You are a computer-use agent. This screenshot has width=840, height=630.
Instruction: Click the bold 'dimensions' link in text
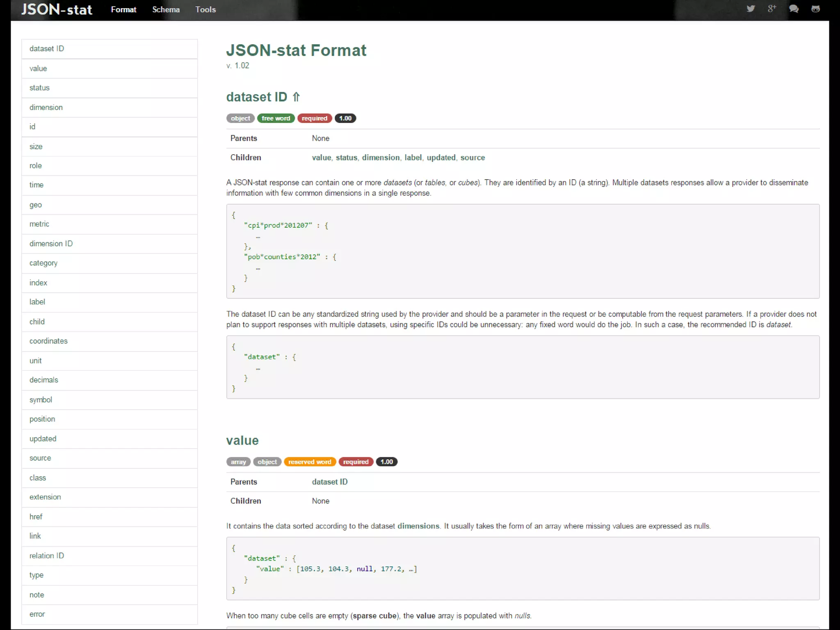pyautogui.click(x=418, y=526)
